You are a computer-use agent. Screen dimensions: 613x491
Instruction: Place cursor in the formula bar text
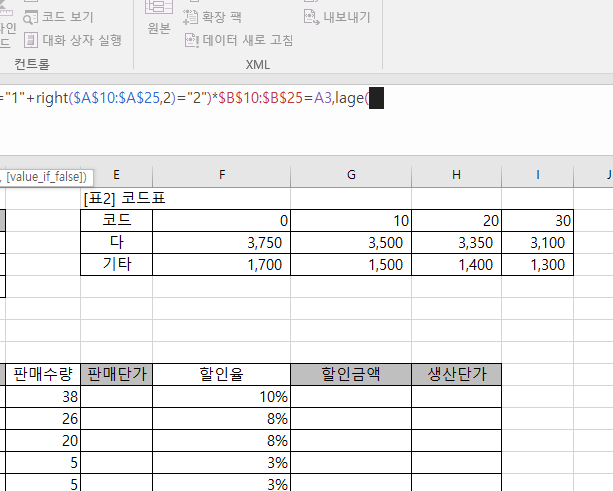tap(200, 98)
